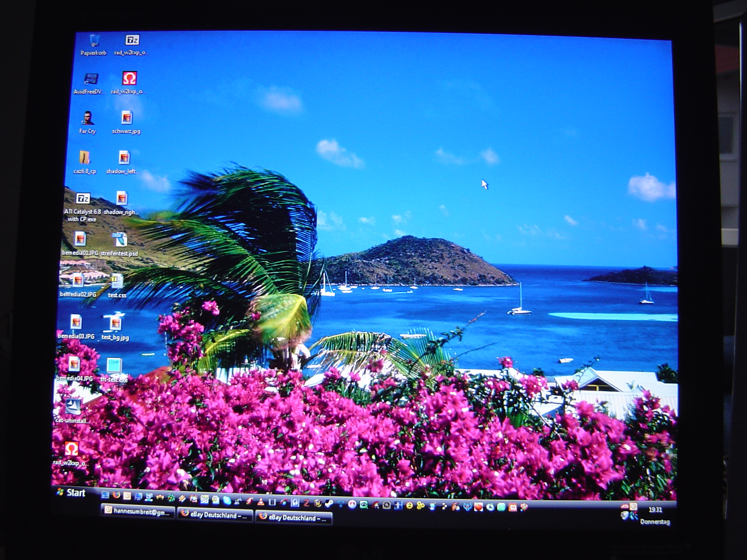Launch Firefox from the quick launch bar

pos(116,495)
